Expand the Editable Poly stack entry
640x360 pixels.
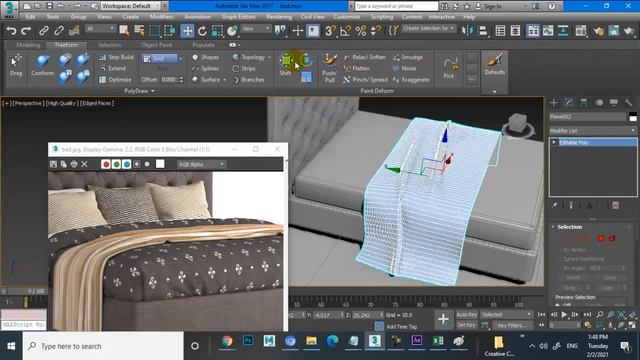tap(554, 142)
